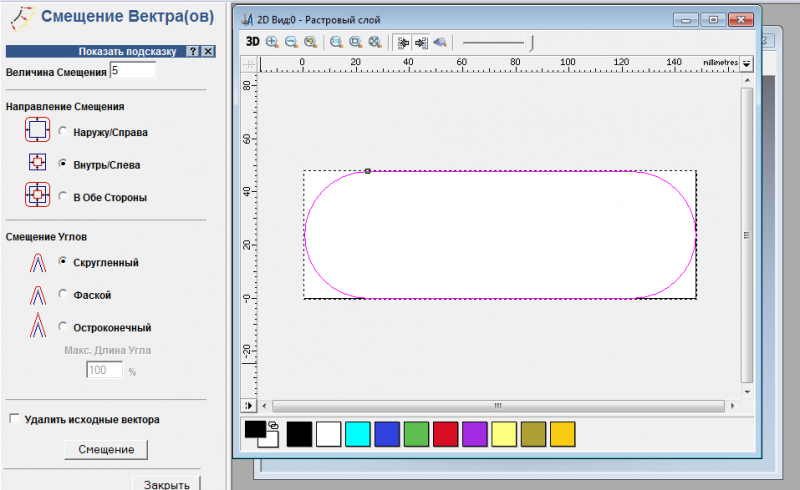This screenshot has height=490, width=800.
Task: Click the toolbar contrast slider handle
Action: click(531, 43)
